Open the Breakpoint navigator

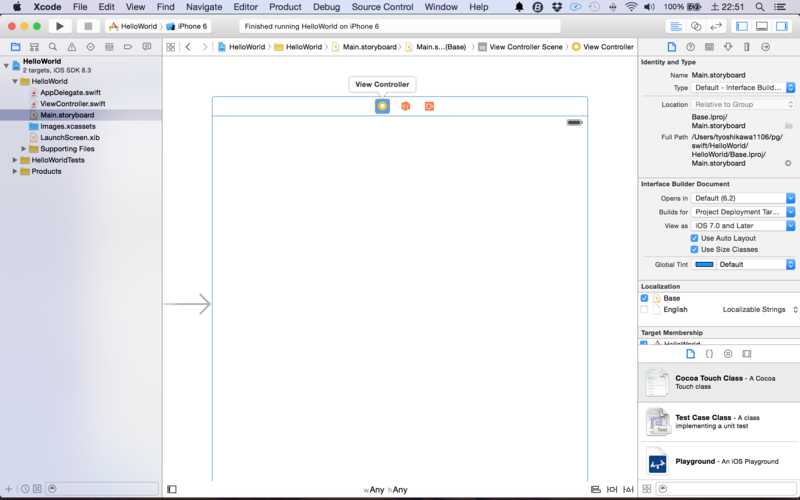coord(128,47)
